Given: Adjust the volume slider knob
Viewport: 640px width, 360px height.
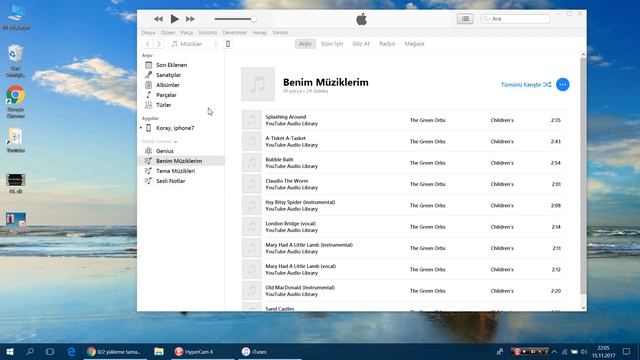Looking at the screenshot, I should click(x=253, y=19).
